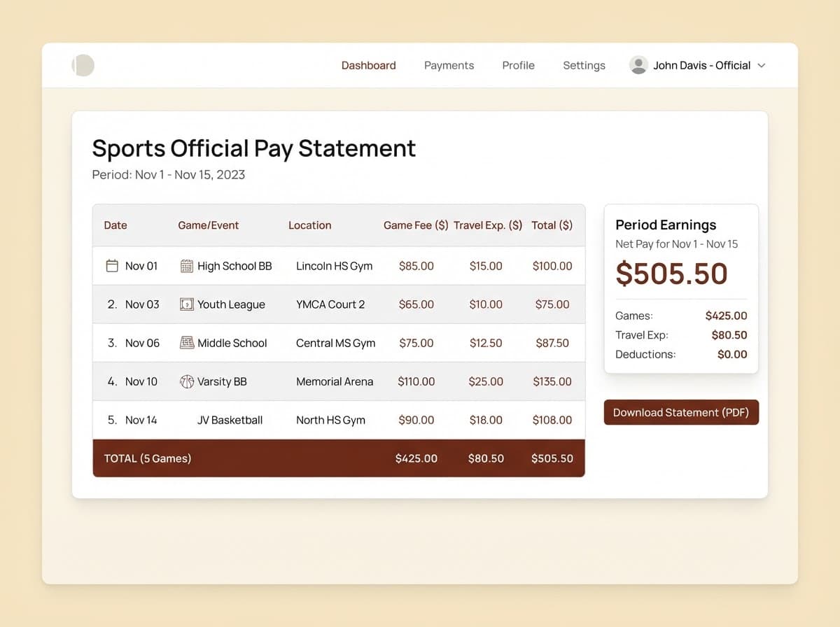Click the Date column header
840x627 pixels.
point(115,225)
